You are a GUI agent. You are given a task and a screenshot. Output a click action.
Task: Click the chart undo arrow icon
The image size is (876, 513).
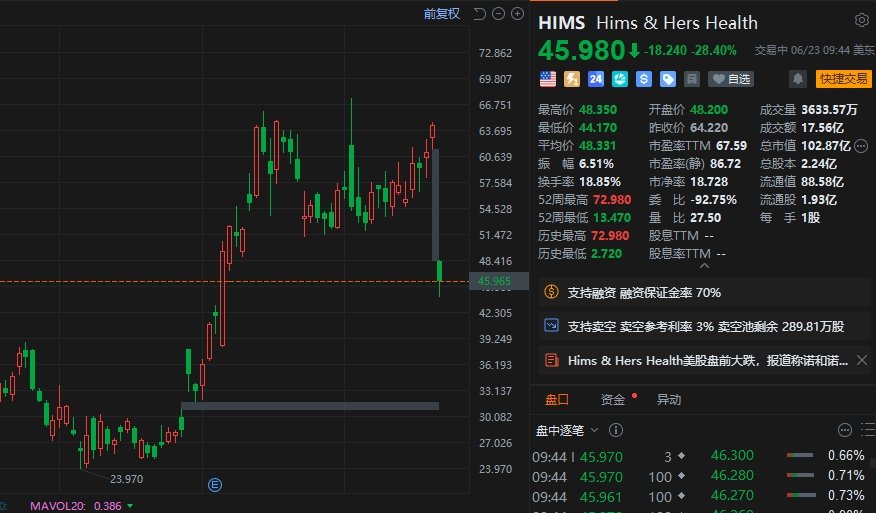(x=479, y=13)
